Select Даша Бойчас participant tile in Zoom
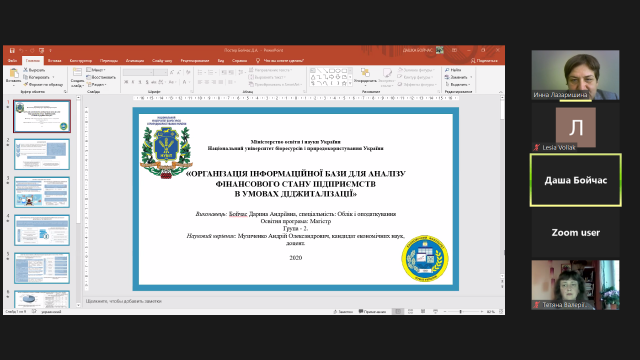This screenshot has width=640, height=360. (576, 180)
